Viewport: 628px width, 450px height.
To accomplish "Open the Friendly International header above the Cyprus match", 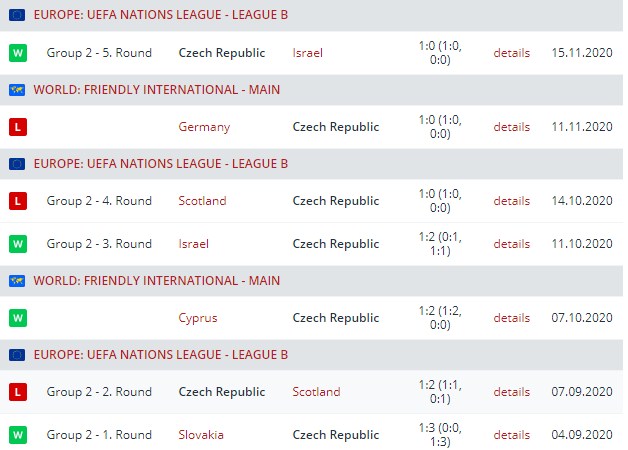I will click(x=156, y=280).
